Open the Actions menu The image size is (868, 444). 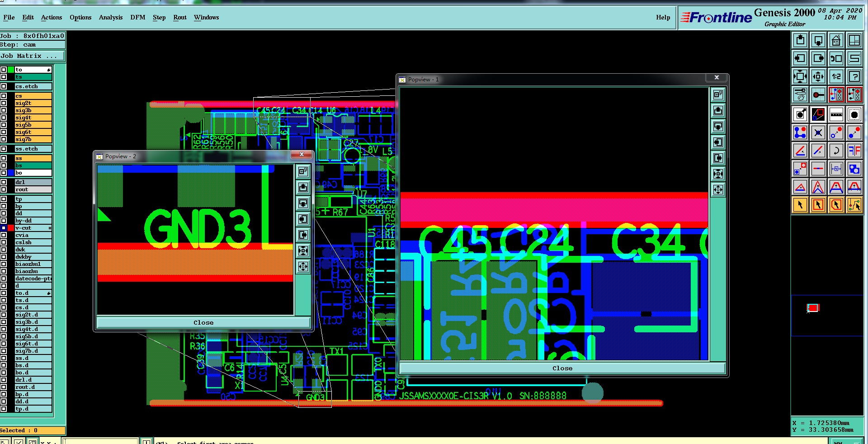(52, 17)
